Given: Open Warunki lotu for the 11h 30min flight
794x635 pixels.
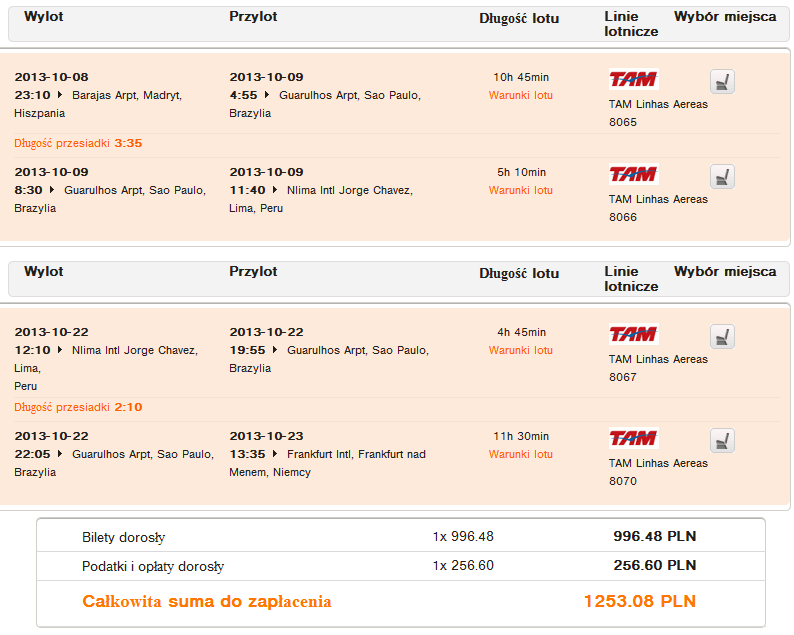Looking at the screenshot, I should (520, 455).
